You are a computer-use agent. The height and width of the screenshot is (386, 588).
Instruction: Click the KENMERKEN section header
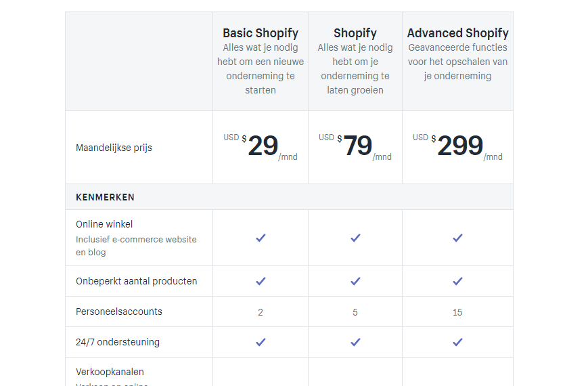pos(105,197)
